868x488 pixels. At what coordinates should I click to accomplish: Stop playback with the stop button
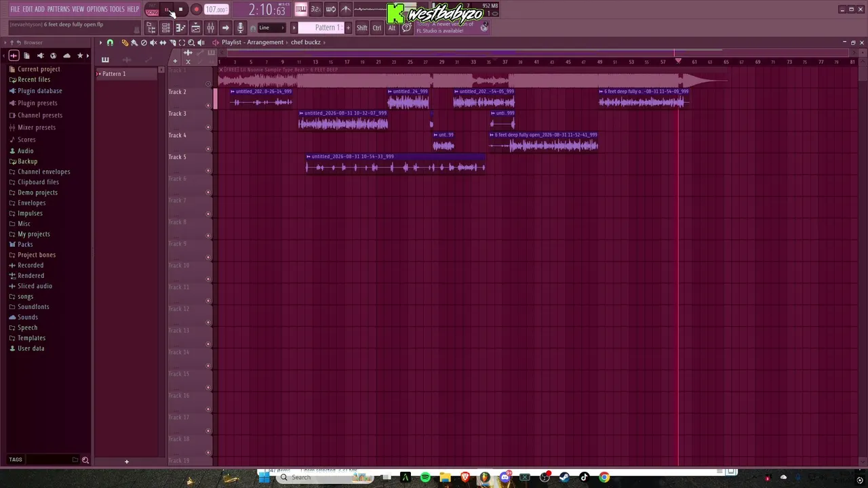tap(181, 9)
